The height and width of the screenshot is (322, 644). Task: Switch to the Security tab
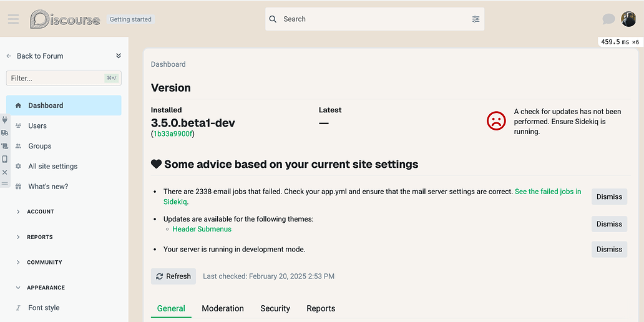pos(275,308)
